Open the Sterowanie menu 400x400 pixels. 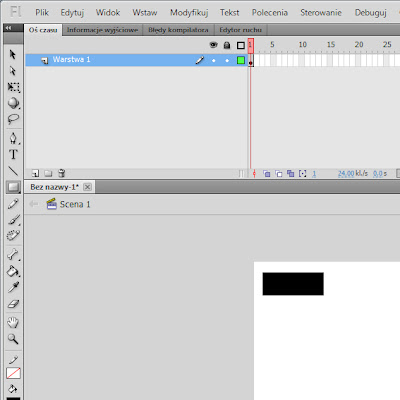click(x=321, y=13)
